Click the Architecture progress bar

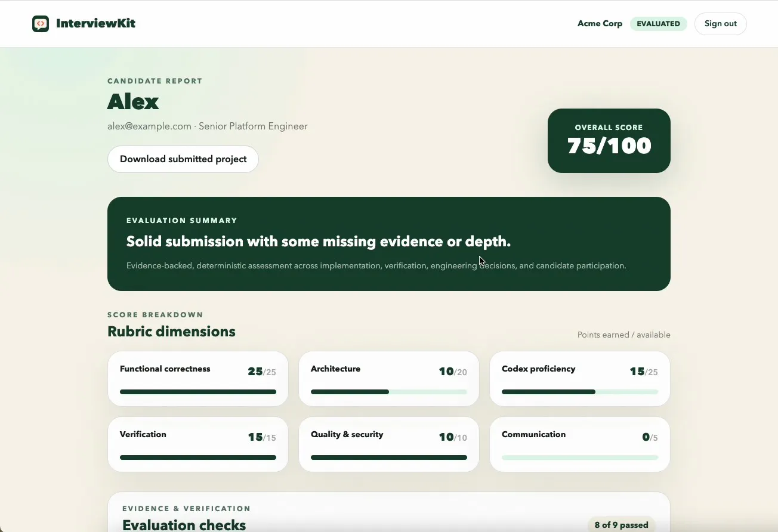click(x=389, y=392)
